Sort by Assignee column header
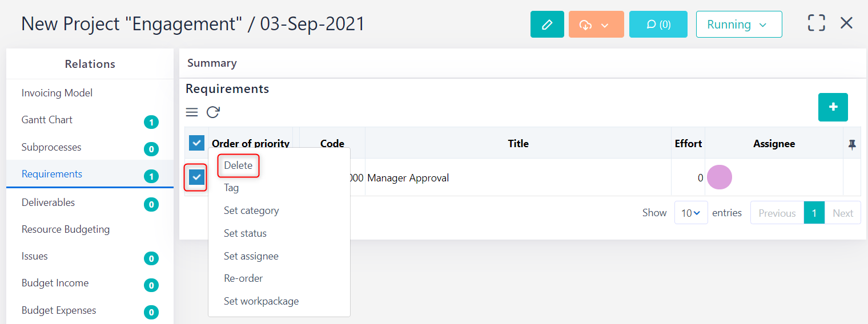The width and height of the screenshot is (868, 324). pyautogui.click(x=774, y=144)
